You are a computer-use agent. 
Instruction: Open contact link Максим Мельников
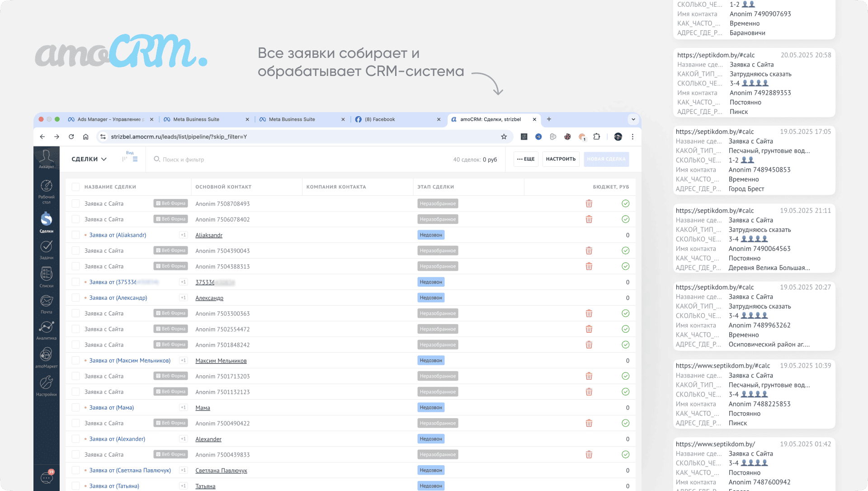pyautogui.click(x=221, y=361)
